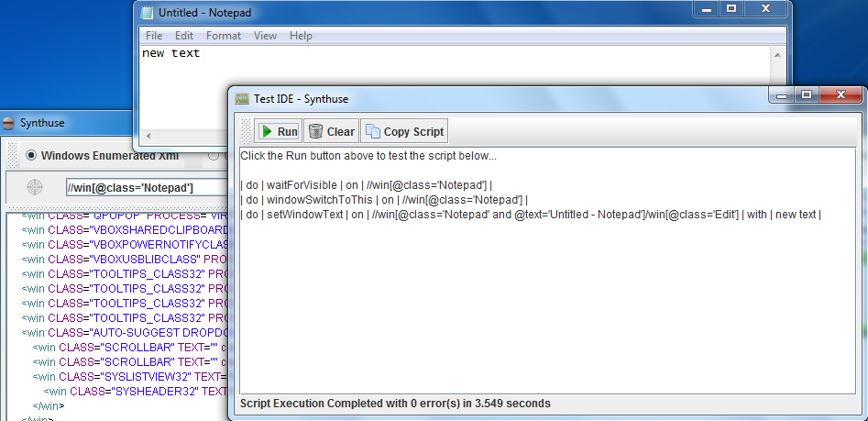Open the Format menu in Notepad
The width and height of the screenshot is (868, 421).
pos(224,36)
